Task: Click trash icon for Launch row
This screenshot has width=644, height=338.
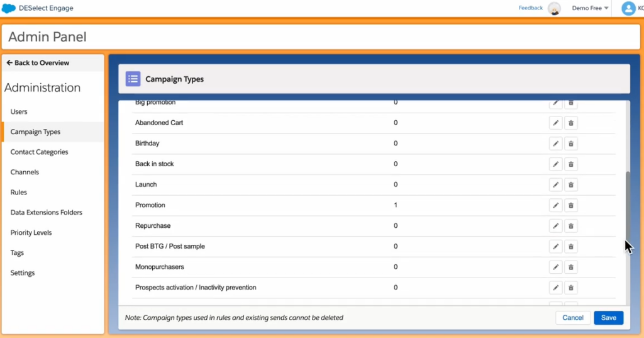Action: [571, 185]
